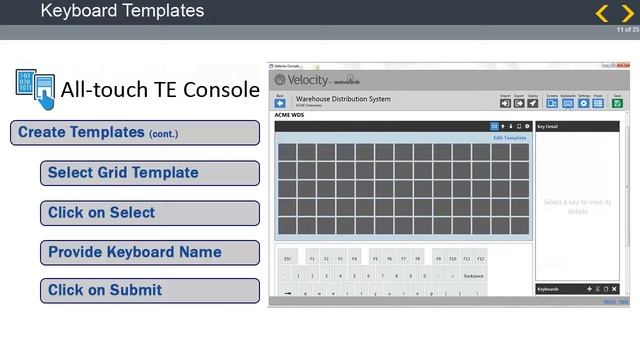Click the Provide Keyboard Name button

150,253
